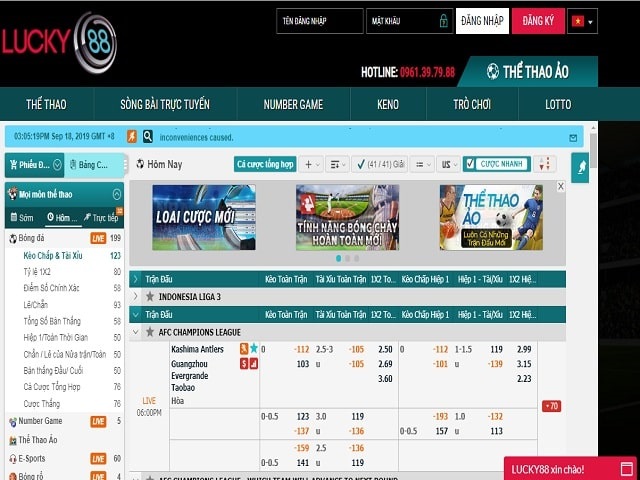Click the password lock icon in login field
640x480 pixels.
tap(444, 21)
